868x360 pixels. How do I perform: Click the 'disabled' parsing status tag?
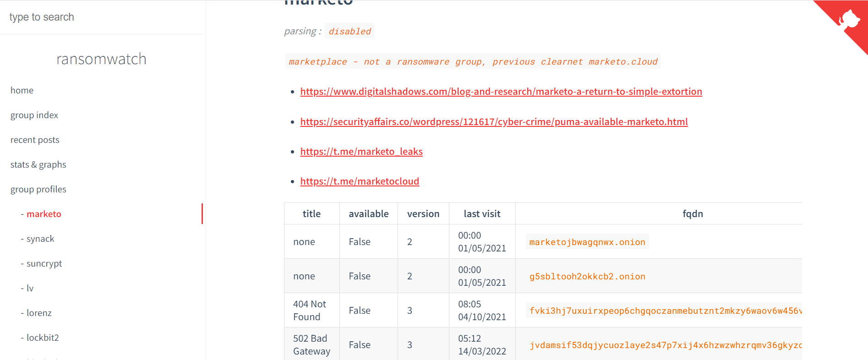coord(349,31)
